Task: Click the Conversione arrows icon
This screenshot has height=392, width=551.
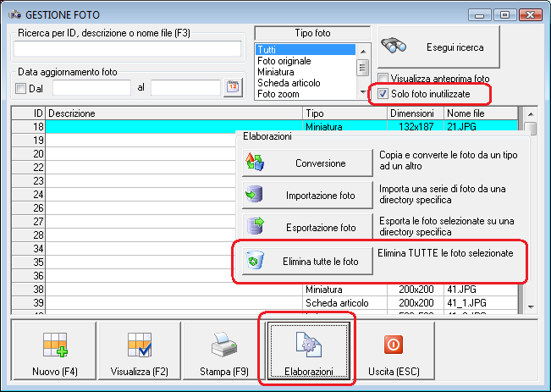Action: (255, 162)
